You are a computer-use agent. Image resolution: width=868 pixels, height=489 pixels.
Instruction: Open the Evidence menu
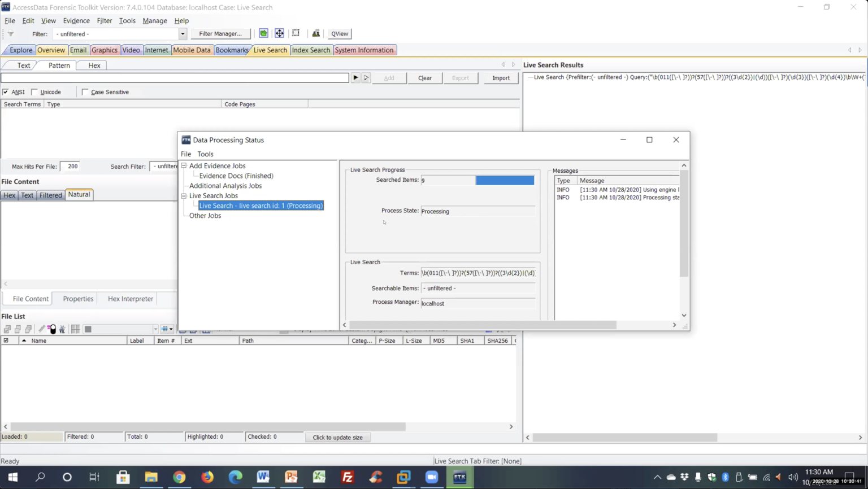[76, 21]
